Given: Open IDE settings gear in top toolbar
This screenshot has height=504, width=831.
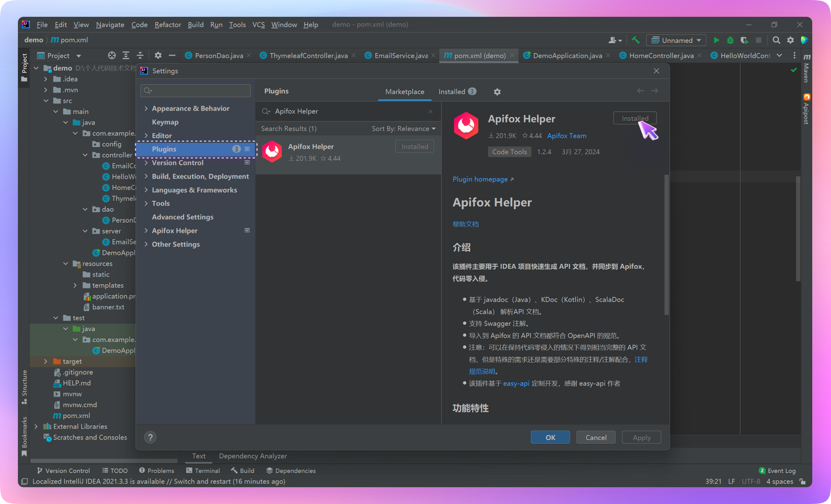Looking at the screenshot, I should [790, 40].
